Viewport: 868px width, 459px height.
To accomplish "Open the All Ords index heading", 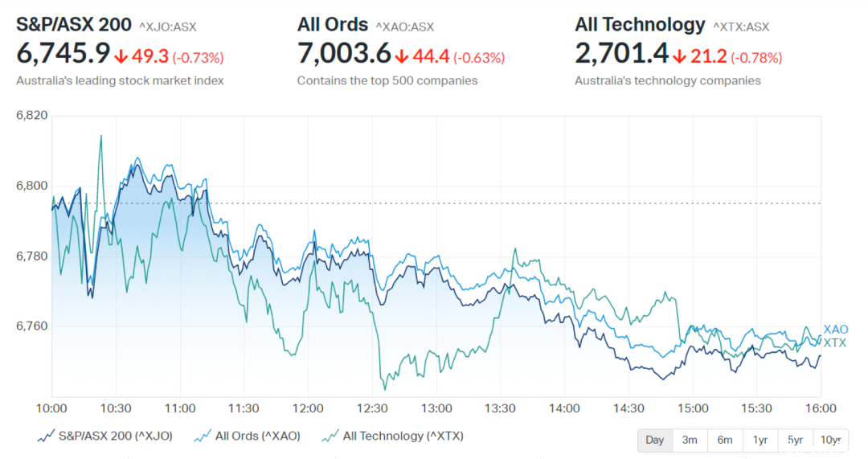I will pyautogui.click(x=333, y=25).
